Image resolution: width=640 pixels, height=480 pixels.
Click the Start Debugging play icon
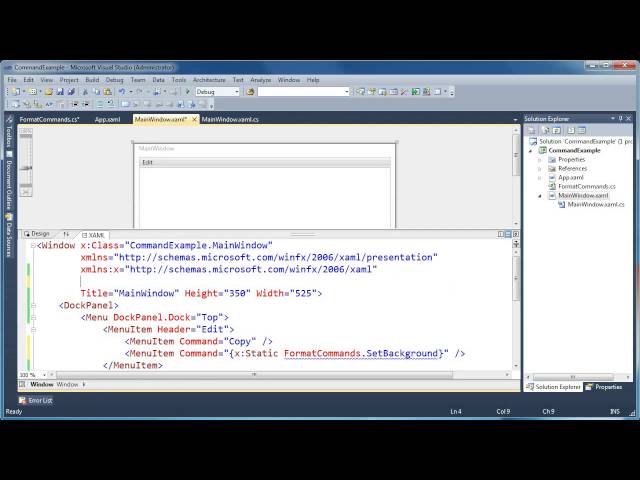tap(188, 92)
